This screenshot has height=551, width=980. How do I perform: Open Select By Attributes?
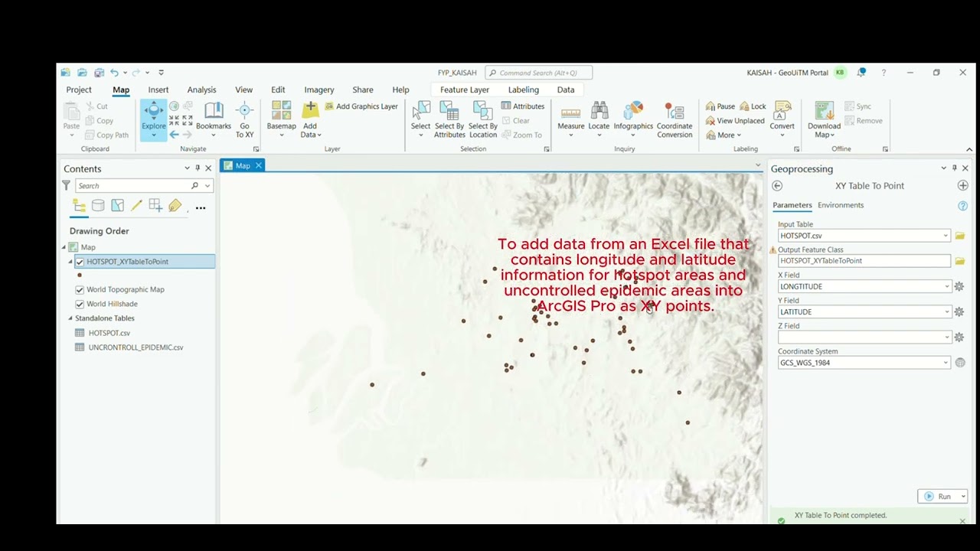pos(449,119)
